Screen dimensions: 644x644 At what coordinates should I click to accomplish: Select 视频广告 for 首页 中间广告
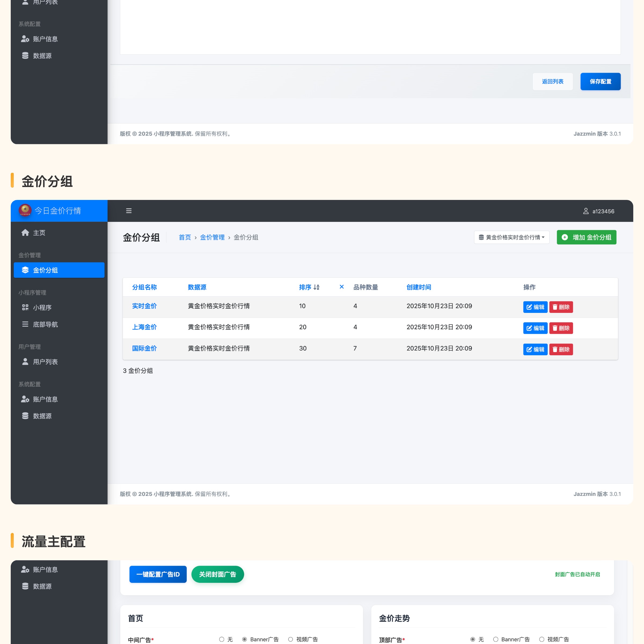coord(290,639)
